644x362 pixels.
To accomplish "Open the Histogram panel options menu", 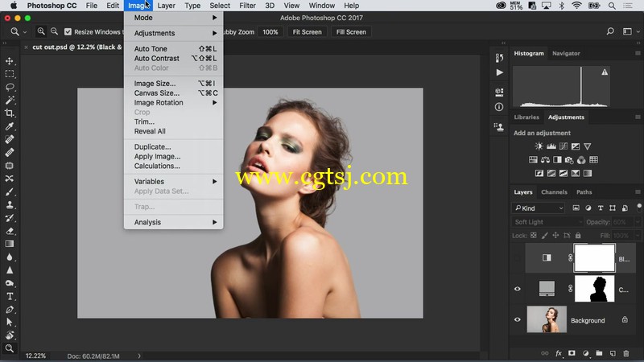I will tap(638, 53).
